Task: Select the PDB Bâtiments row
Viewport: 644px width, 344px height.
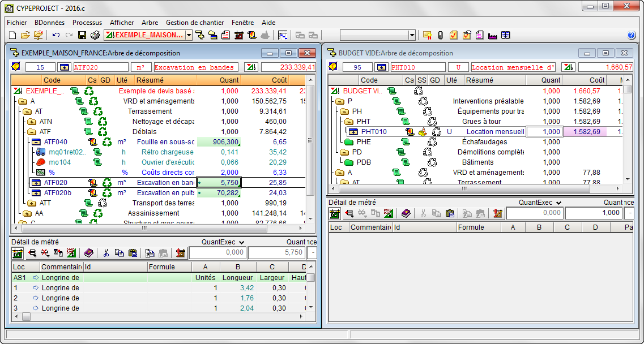Action: point(476,162)
